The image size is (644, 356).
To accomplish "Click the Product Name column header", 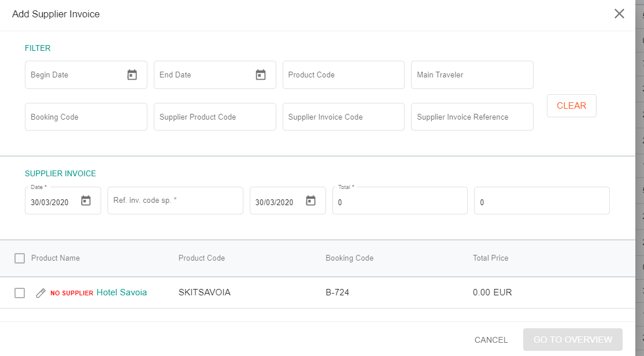I will click(55, 258).
